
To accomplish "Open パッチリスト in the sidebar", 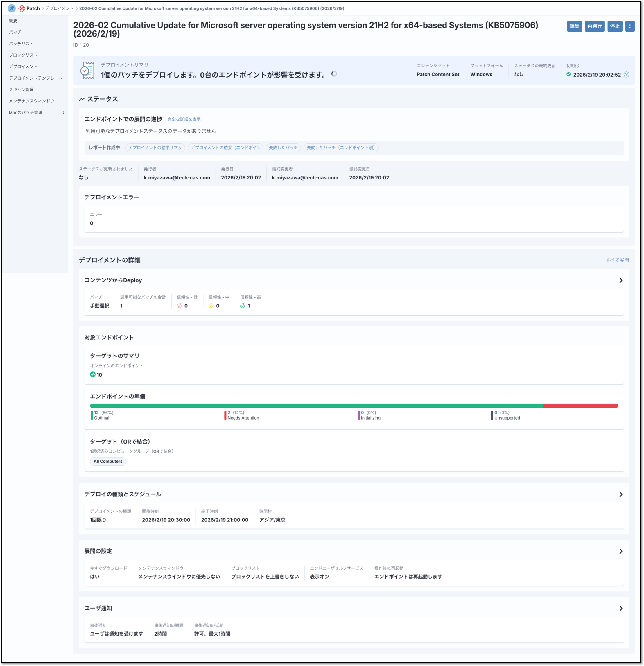I will pos(21,44).
